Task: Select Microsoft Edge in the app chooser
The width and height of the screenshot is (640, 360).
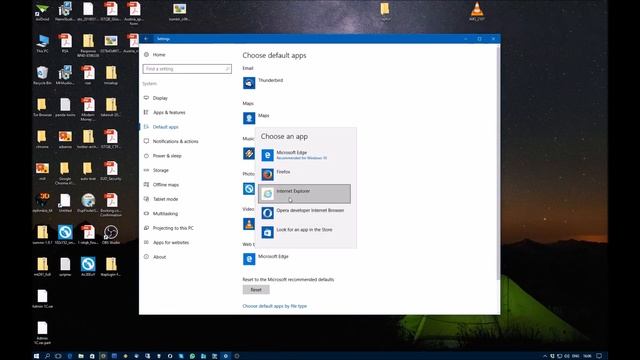Action: [304, 155]
